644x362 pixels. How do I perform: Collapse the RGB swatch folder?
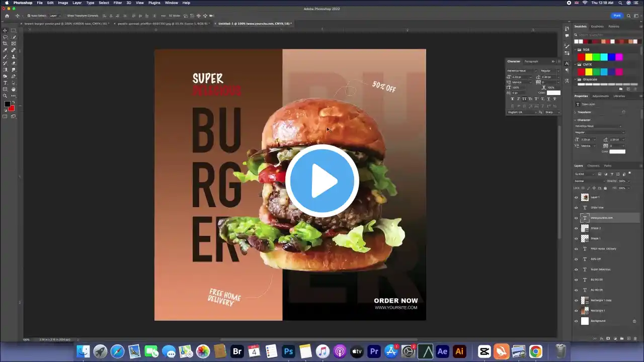(576, 50)
